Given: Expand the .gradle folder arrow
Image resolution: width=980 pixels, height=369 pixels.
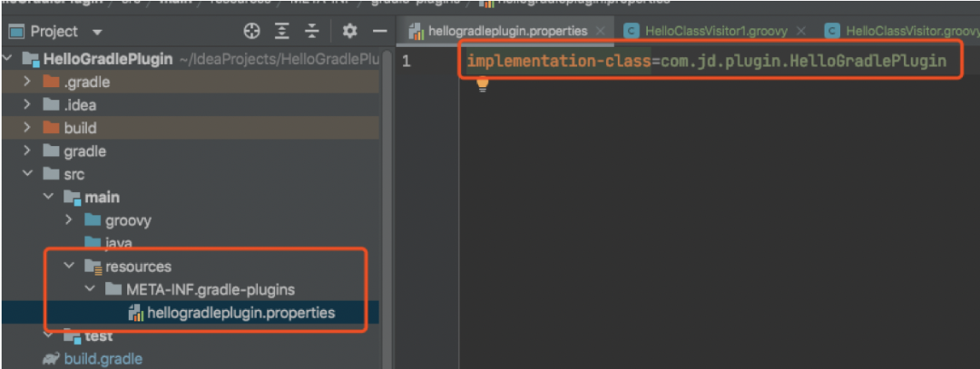Looking at the screenshot, I should [27, 82].
